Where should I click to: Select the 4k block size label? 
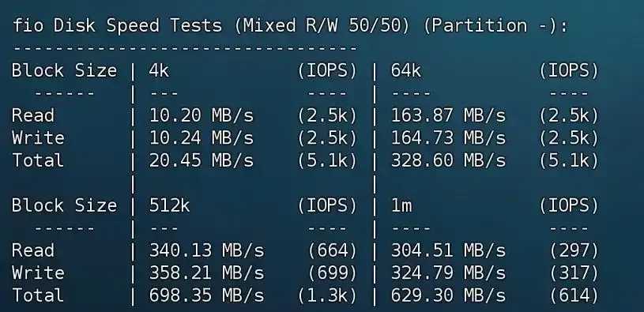pyautogui.click(x=159, y=70)
